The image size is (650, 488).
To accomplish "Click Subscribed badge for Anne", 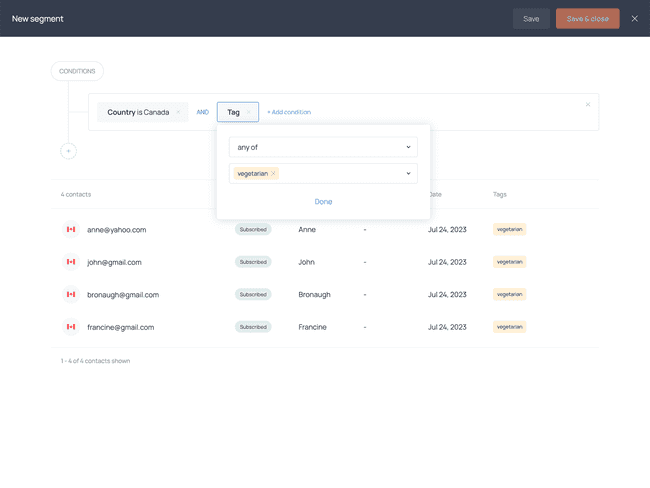I will [253, 229].
